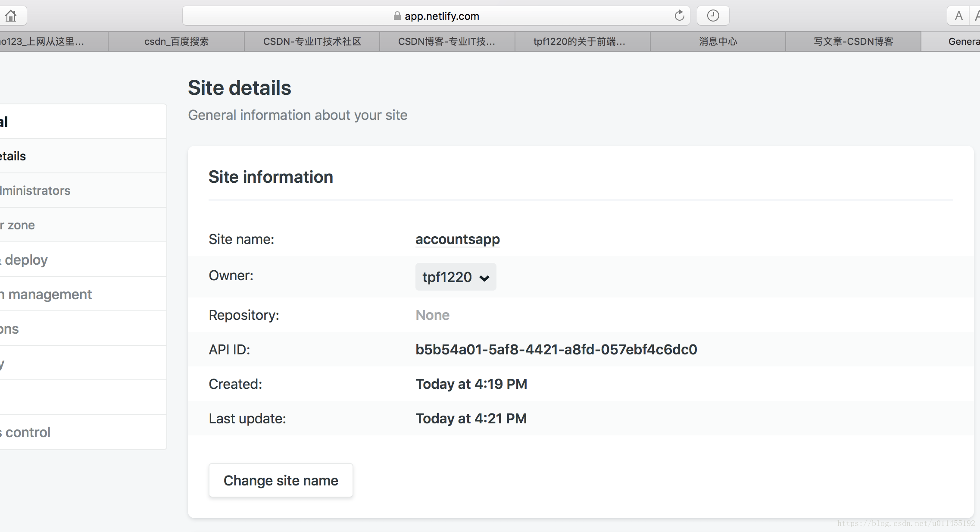Click the accountsapp site name link
This screenshot has width=980, height=532.
tap(457, 239)
